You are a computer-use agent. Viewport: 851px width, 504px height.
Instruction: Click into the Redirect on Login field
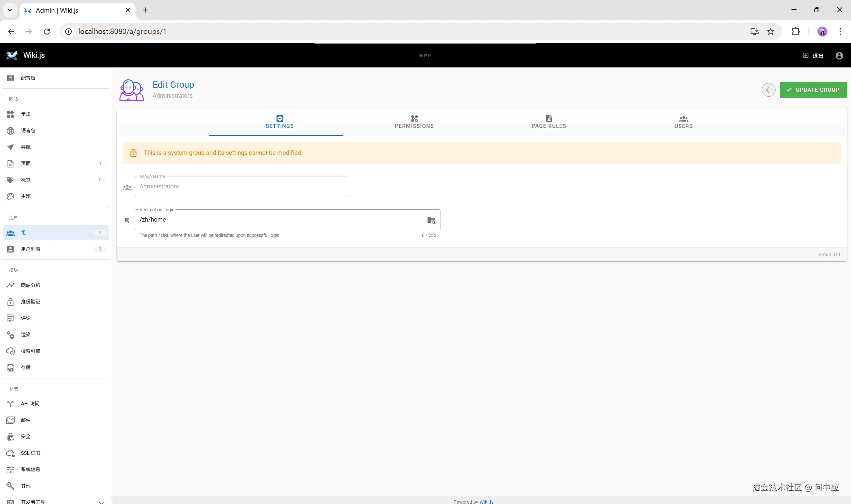pos(279,220)
